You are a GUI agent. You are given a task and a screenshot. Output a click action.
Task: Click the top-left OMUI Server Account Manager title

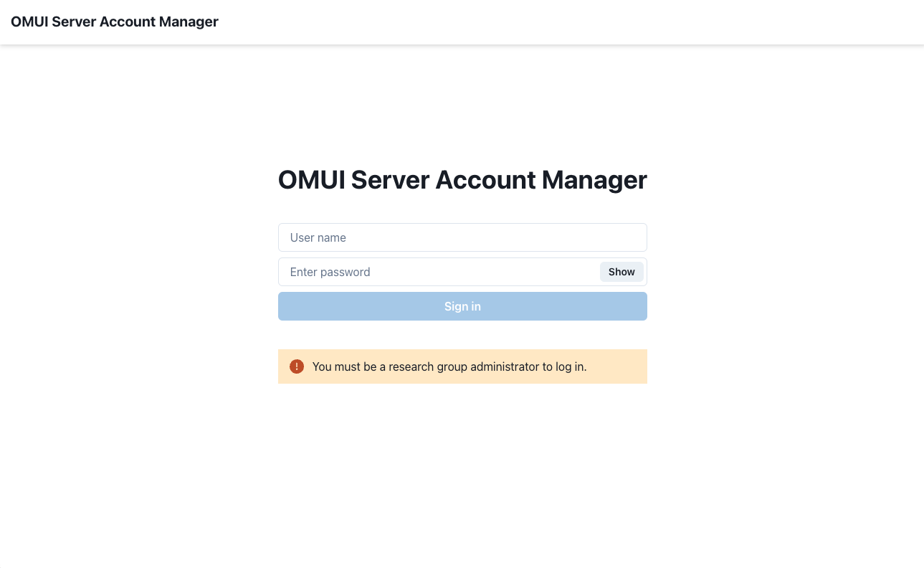tap(115, 22)
